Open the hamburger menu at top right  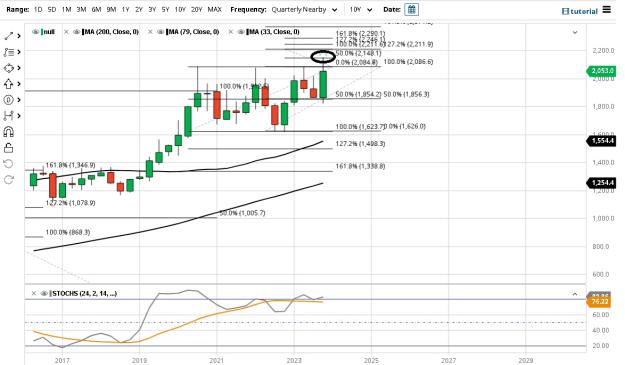click(607, 9)
